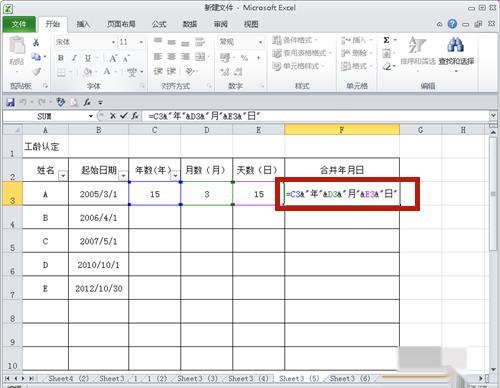Image resolution: width=500 pixels, height=388 pixels.
Task: Toggle Underline formatting
Action: [88, 58]
